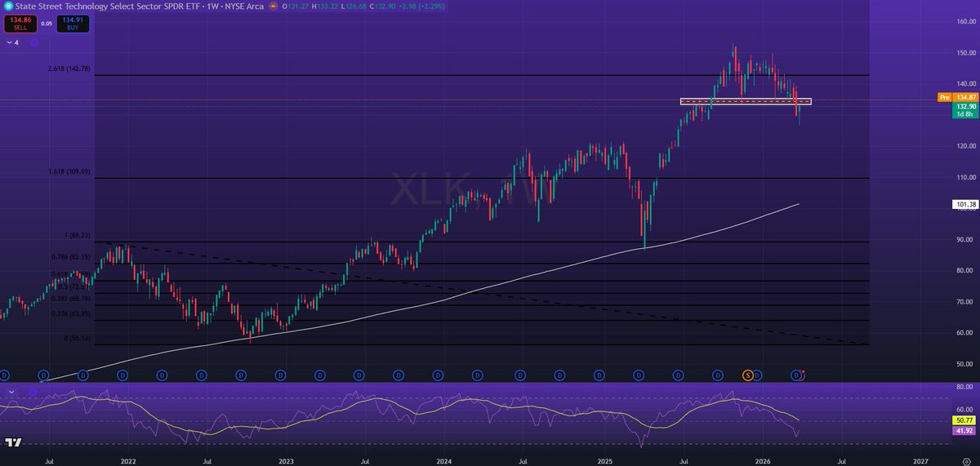The width and height of the screenshot is (980, 466).
Task: Click the 110.00 price axis label
Action: [966, 177]
